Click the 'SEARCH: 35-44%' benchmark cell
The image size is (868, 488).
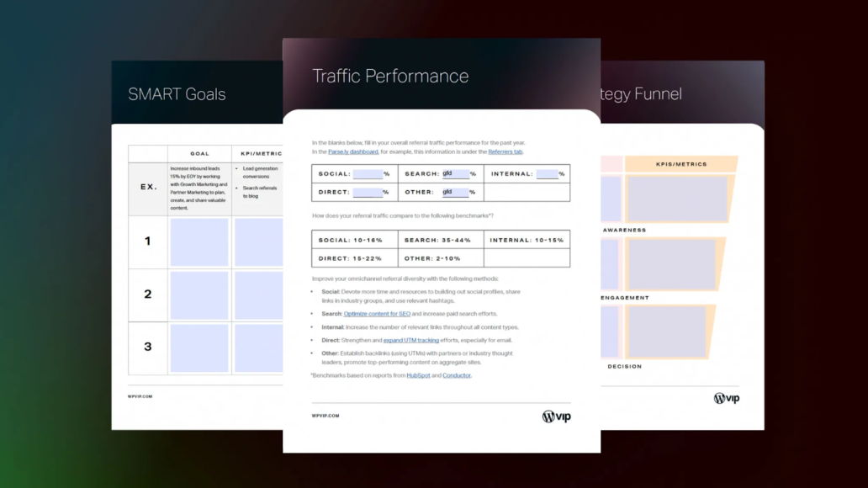coord(441,240)
